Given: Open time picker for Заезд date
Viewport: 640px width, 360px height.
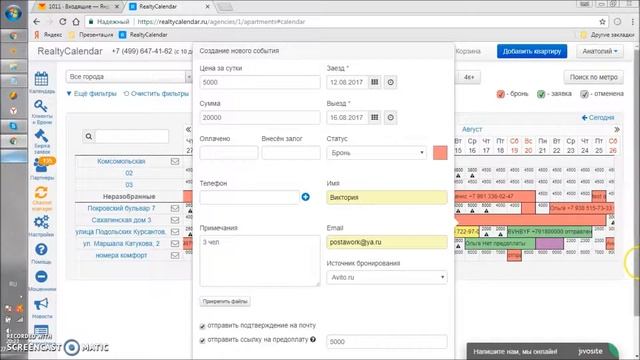Looking at the screenshot, I should pos(391,82).
